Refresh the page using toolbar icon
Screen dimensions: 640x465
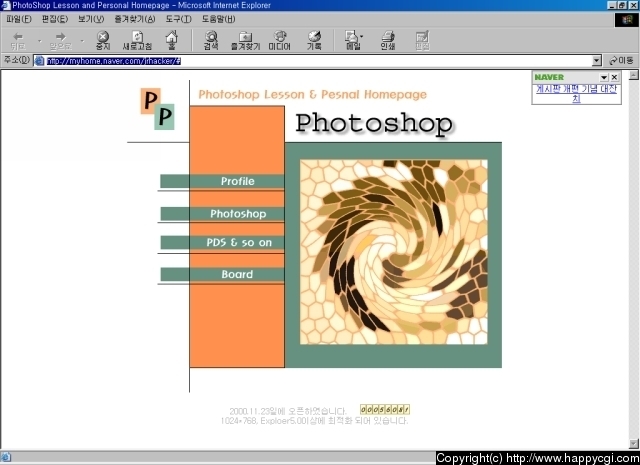[138, 40]
